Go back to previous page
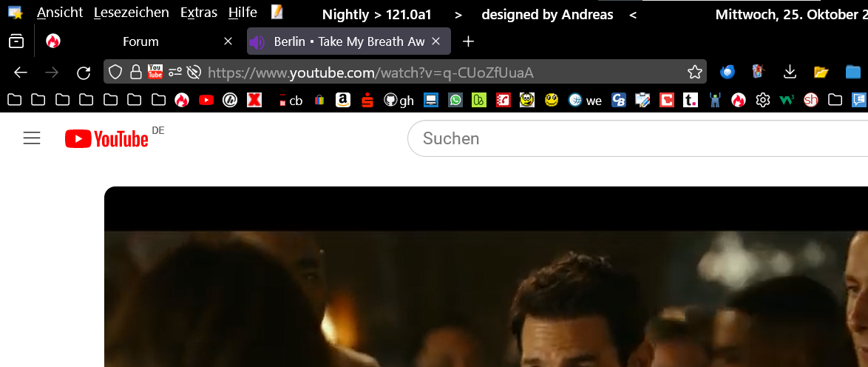This screenshot has width=868, height=367. click(x=21, y=72)
